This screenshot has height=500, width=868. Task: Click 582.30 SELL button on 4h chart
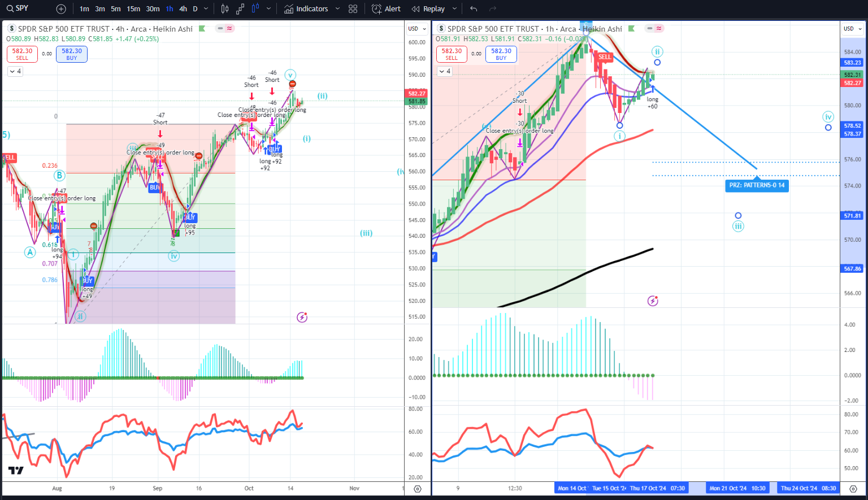pyautogui.click(x=22, y=54)
